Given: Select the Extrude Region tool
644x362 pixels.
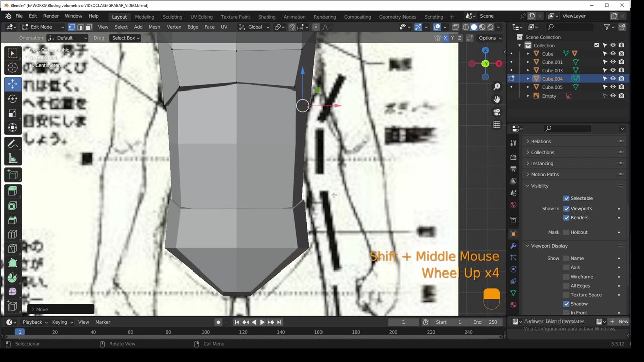Looking at the screenshot, I should coord(13,191).
